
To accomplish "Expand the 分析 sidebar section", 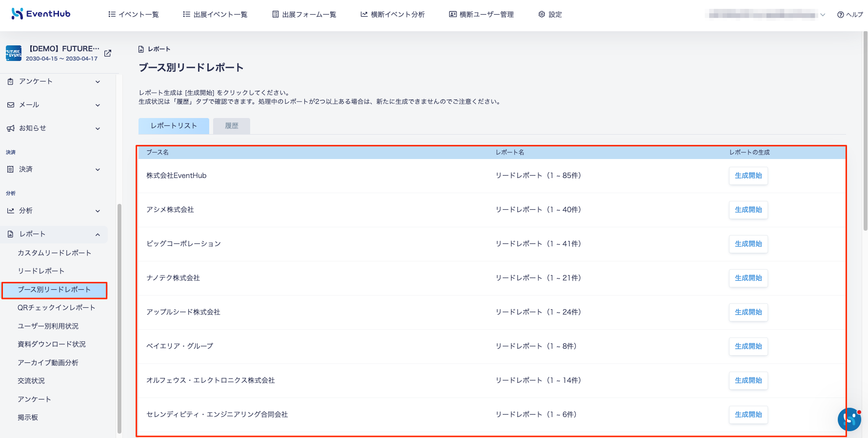I will [x=98, y=211].
